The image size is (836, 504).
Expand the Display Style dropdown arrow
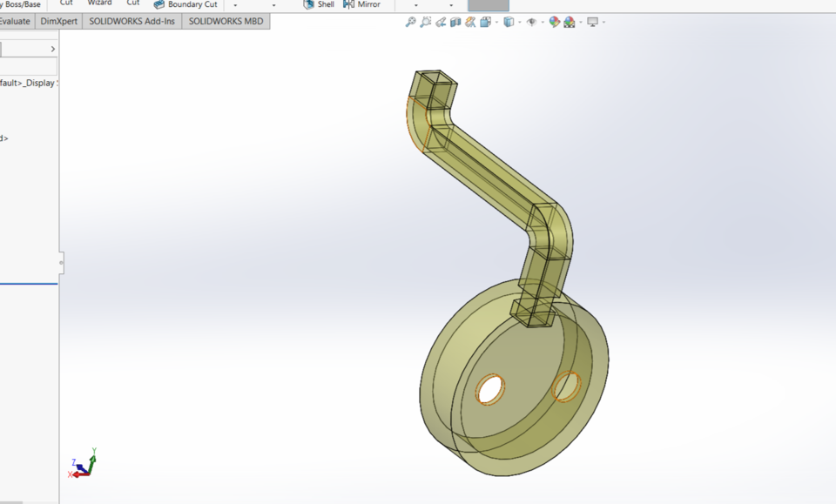coord(519,21)
